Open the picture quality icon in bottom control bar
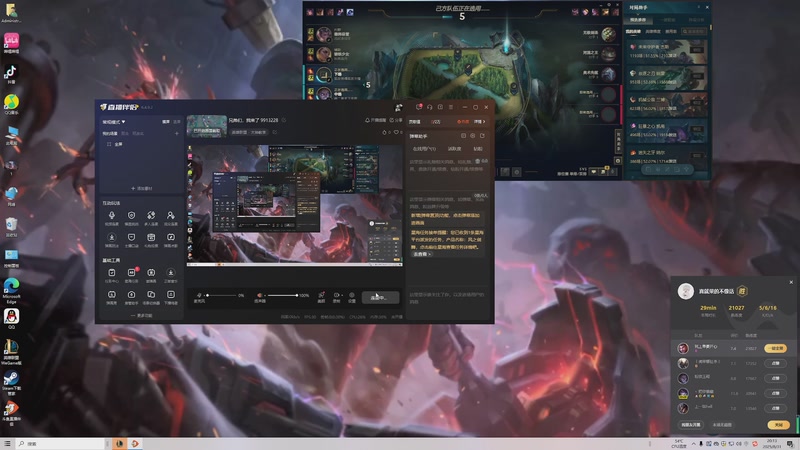Image resolution: width=800 pixels, height=450 pixels. click(321, 295)
